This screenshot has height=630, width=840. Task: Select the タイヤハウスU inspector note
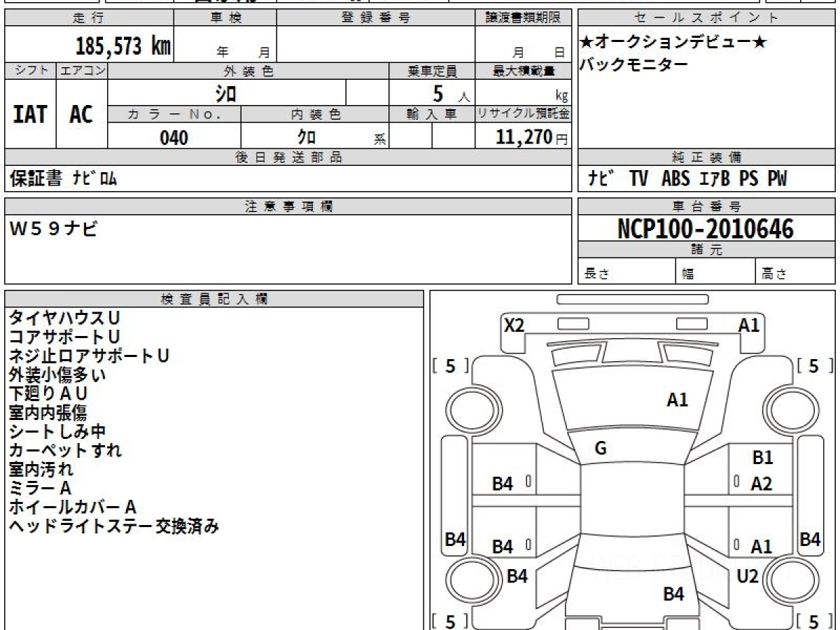(64, 318)
